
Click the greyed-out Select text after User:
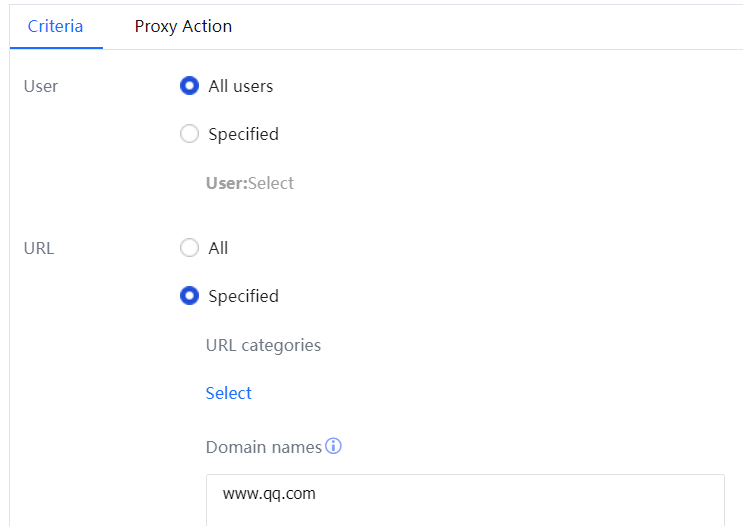point(271,183)
